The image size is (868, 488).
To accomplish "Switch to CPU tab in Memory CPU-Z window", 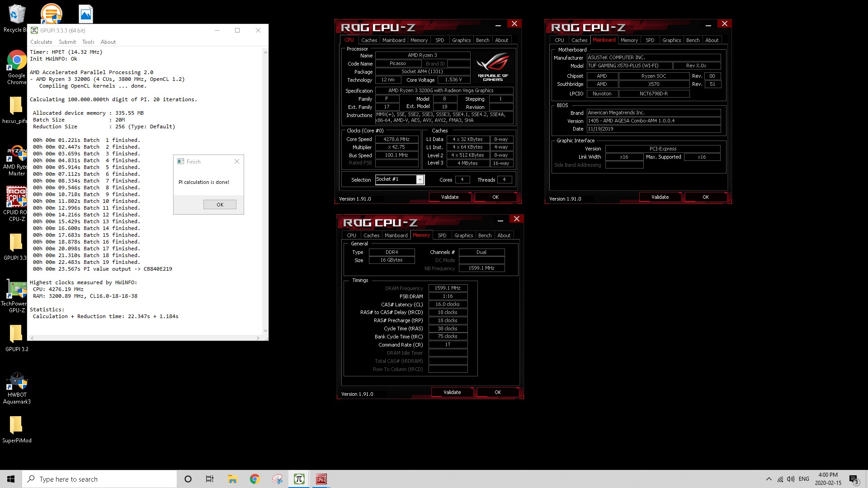I will click(351, 235).
